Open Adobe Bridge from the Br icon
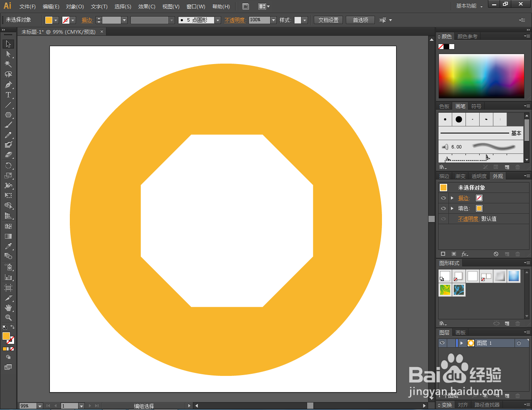 pos(246,6)
